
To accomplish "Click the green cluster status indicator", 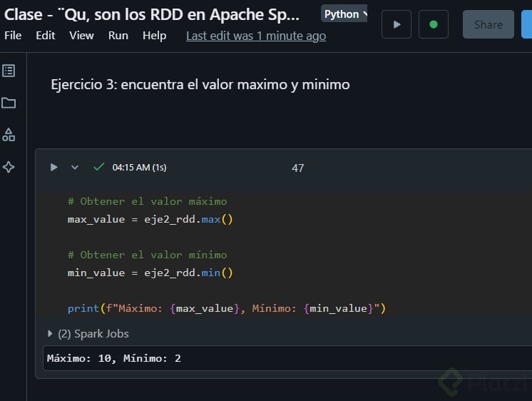I will [x=433, y=24].
